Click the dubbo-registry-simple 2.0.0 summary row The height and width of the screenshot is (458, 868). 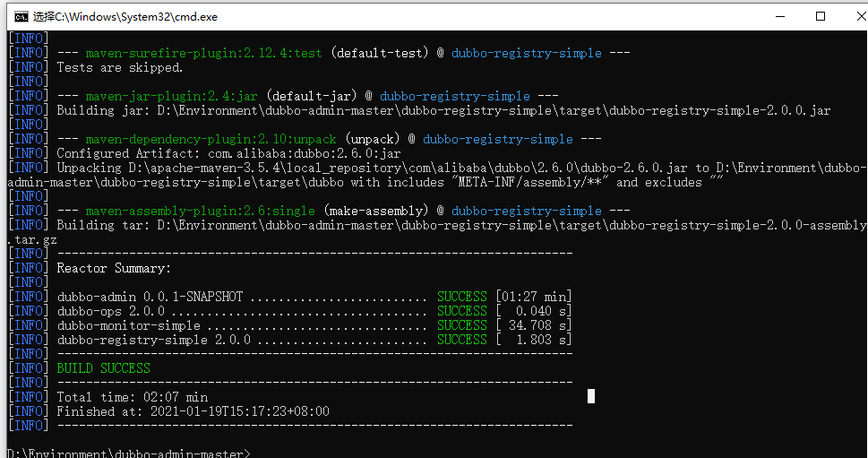pyautogui.click(x=314, y=340)
